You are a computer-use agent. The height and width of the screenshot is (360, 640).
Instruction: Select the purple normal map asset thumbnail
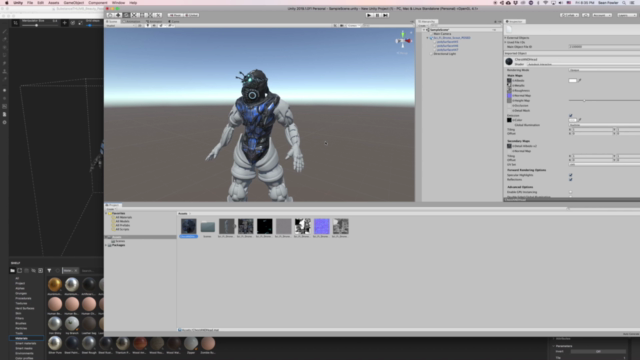[x=322, y=226]
